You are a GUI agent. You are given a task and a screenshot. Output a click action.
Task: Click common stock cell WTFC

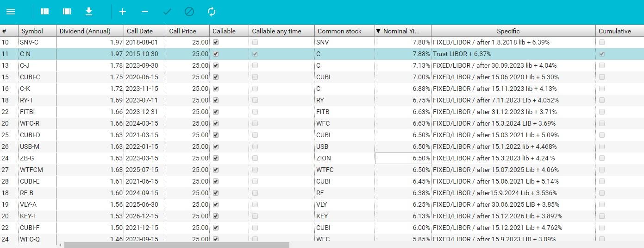coord(344,170)
